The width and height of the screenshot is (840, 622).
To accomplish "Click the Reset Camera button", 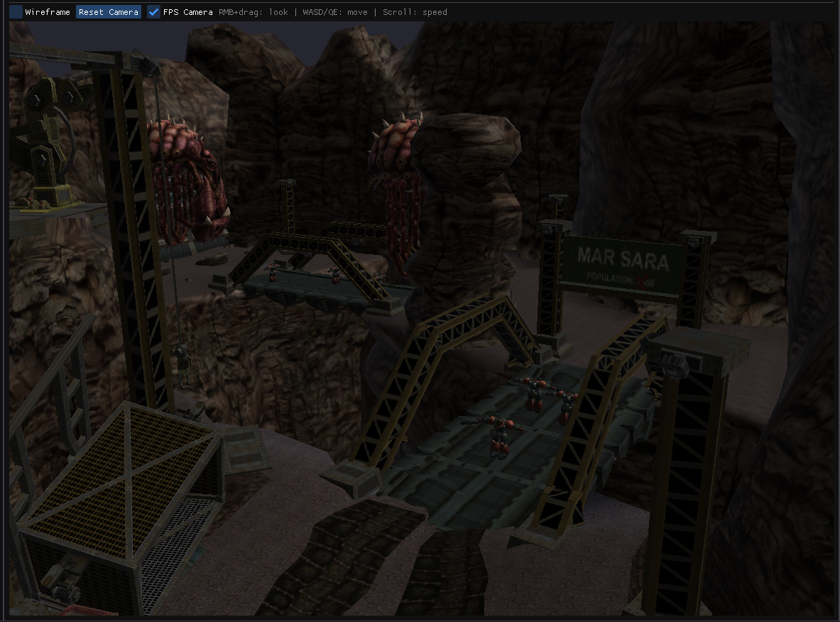I will pos(109,12).
